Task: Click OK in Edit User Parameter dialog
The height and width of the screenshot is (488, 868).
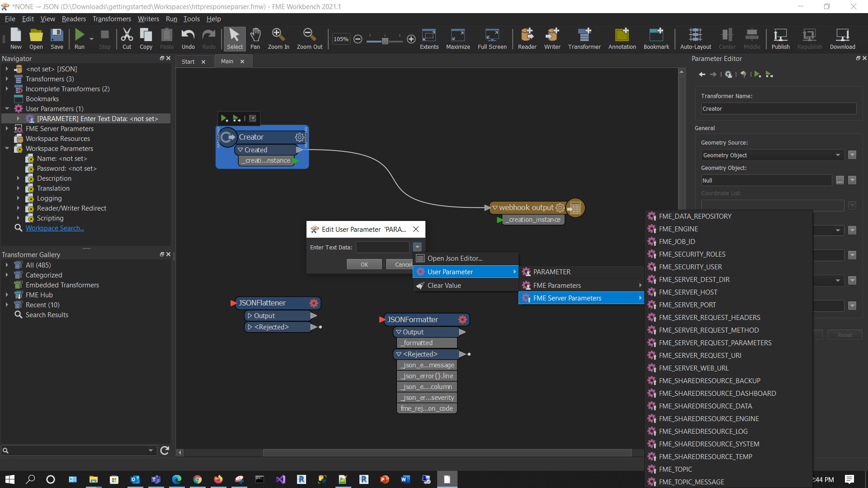Action: [x=364, y=264]
